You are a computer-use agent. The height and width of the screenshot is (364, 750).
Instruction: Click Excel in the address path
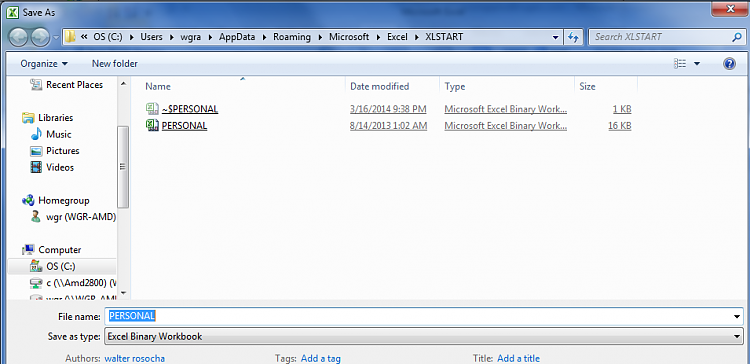click(397, 37)
